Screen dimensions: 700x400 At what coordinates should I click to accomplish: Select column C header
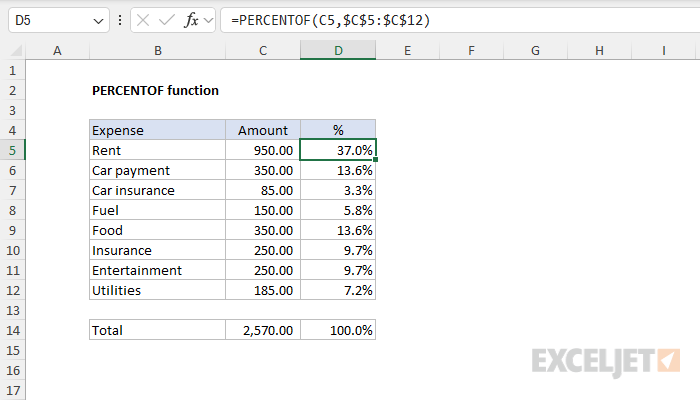point(263,50)
